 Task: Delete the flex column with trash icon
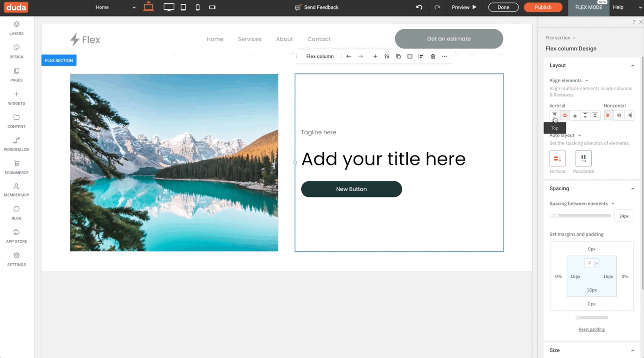pyautogui.click(x=433, y=56)
